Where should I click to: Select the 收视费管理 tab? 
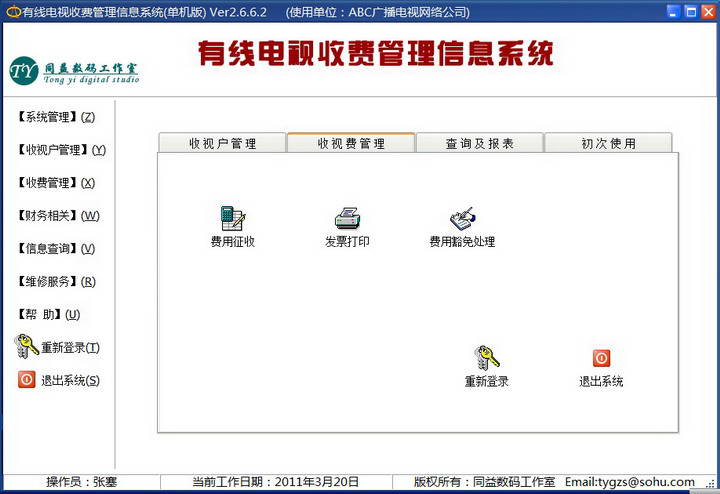(351, 143)
